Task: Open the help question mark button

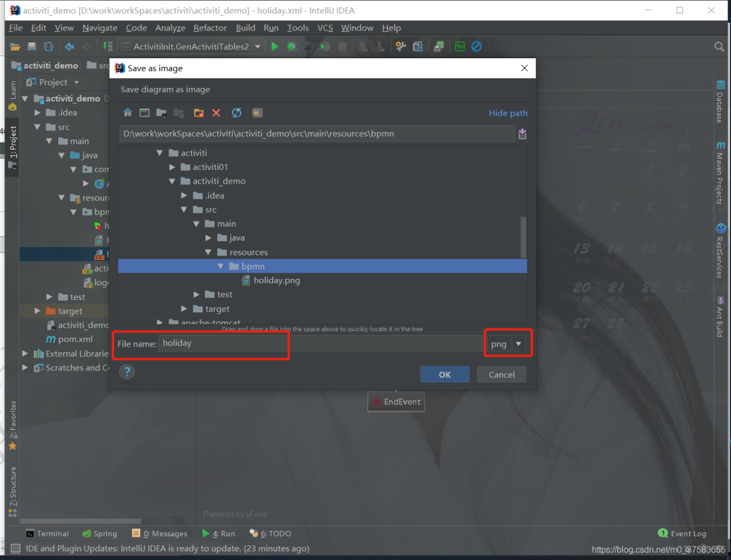Action: (127, 372)
